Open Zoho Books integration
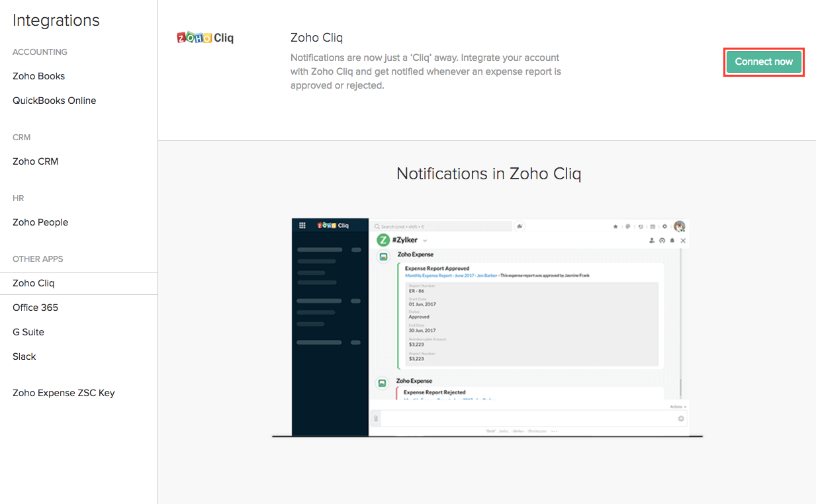 coord(39,76)
